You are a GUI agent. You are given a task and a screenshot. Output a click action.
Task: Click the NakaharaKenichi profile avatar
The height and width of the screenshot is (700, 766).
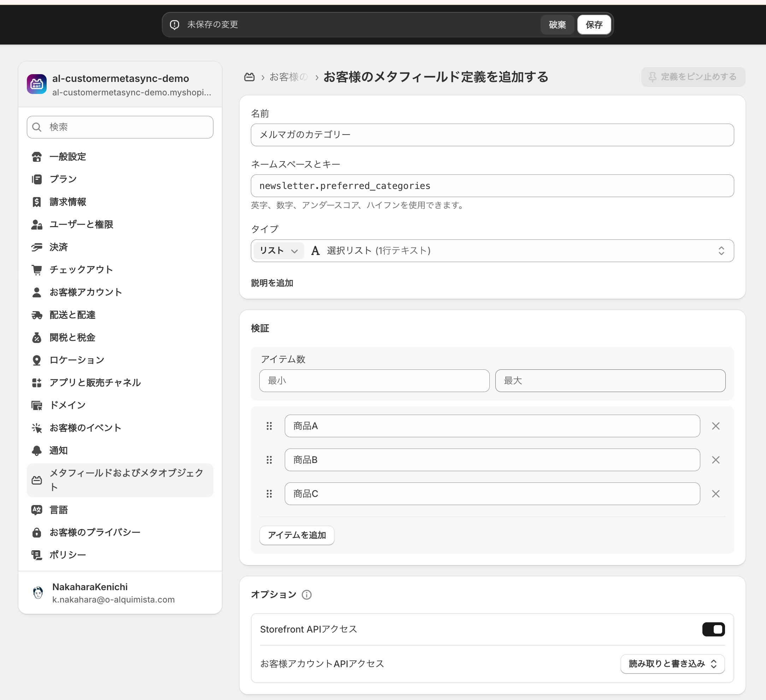coord(37,593)
